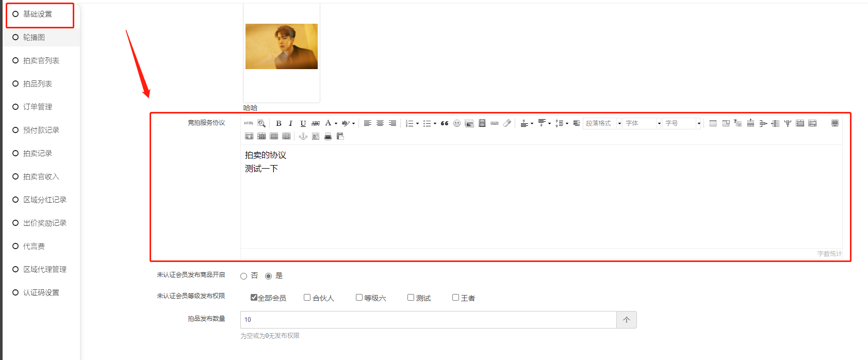Toggle bold formatting in the editor
Image resolution: width=868 pixels, height=360 pixels.
tap(279, 123)
